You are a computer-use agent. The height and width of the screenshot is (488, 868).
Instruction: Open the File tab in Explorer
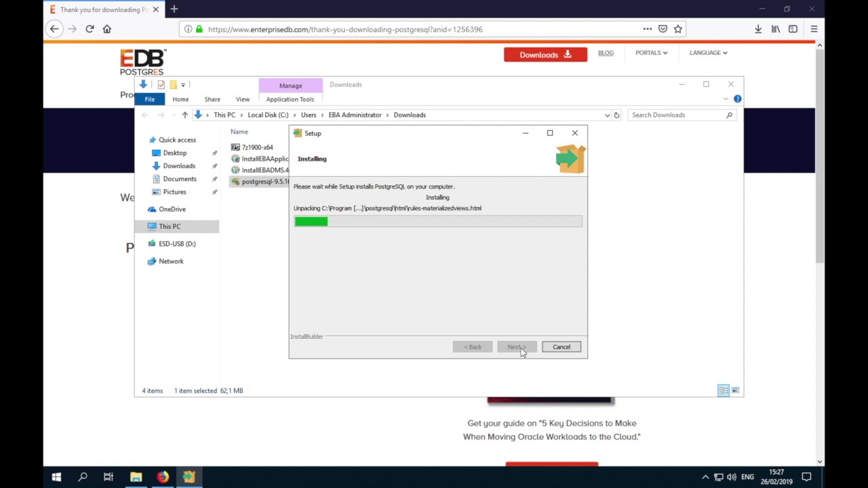149,99
